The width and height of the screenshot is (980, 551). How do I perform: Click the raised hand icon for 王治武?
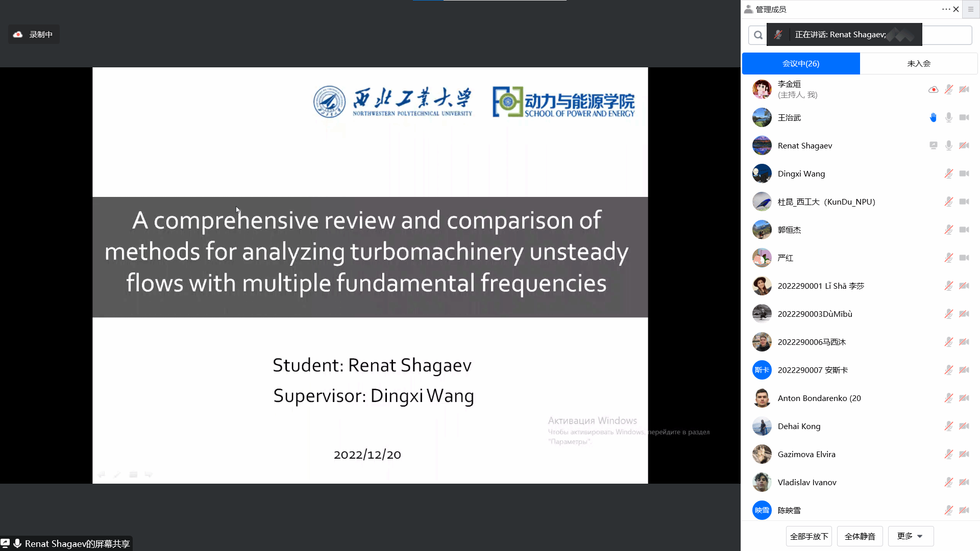(x=933, y=118)
